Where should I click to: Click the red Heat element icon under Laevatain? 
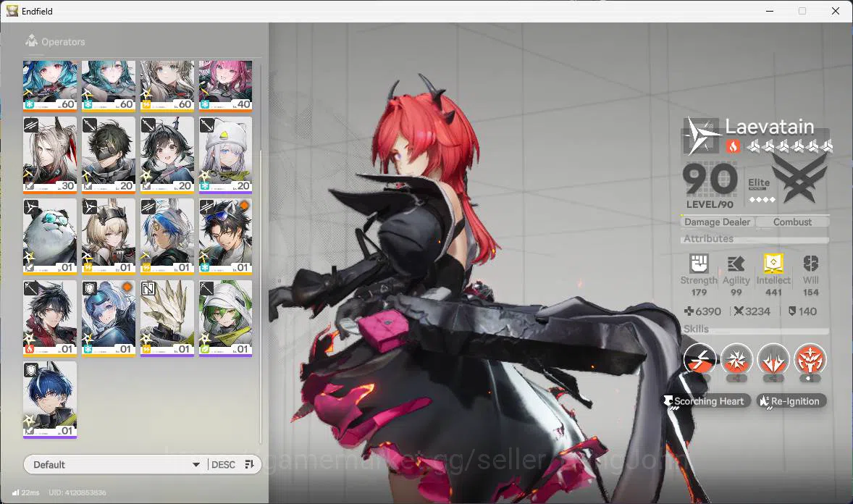pyautogui.click(x=733, y=146)
